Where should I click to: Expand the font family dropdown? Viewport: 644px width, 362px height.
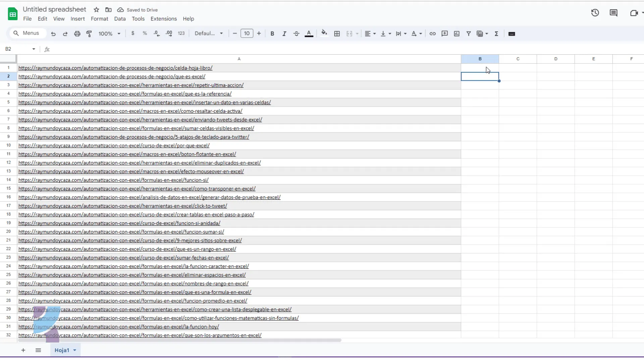click(x=209, y=34)
